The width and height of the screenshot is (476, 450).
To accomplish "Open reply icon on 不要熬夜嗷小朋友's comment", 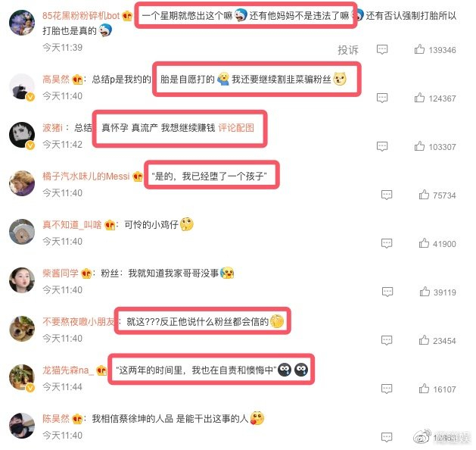I will click(x=387, y=340).
